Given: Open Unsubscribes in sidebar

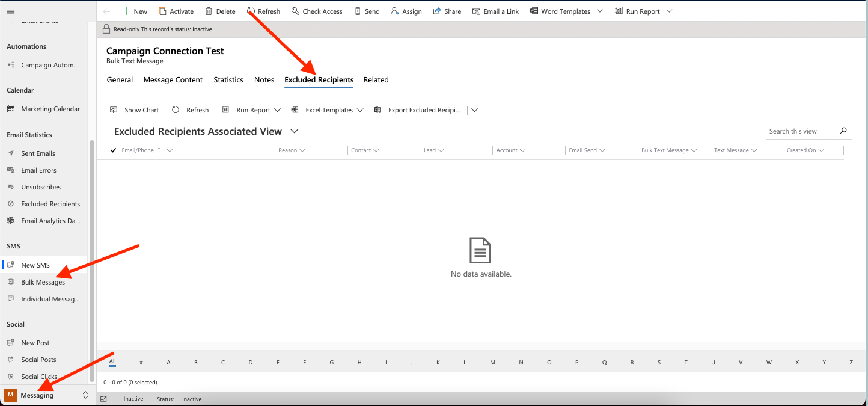Looking at the screenshot, I should [x=44, y=187].
